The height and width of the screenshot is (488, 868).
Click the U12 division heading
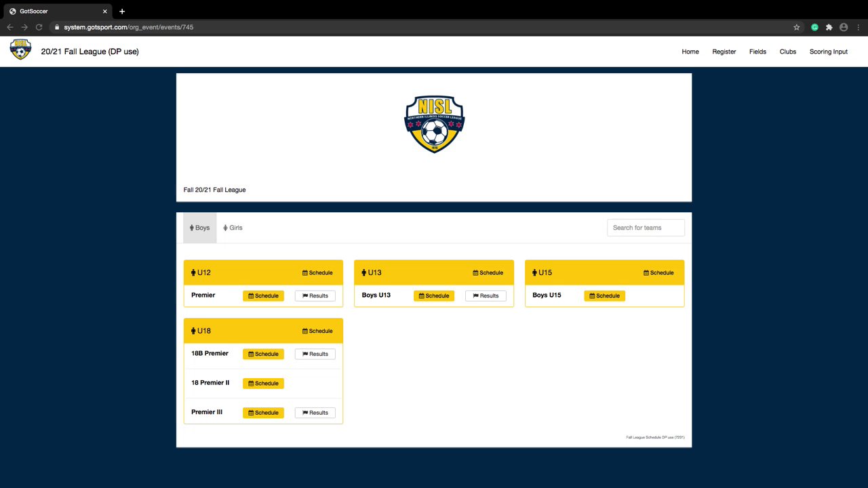[x=201, y=272]
